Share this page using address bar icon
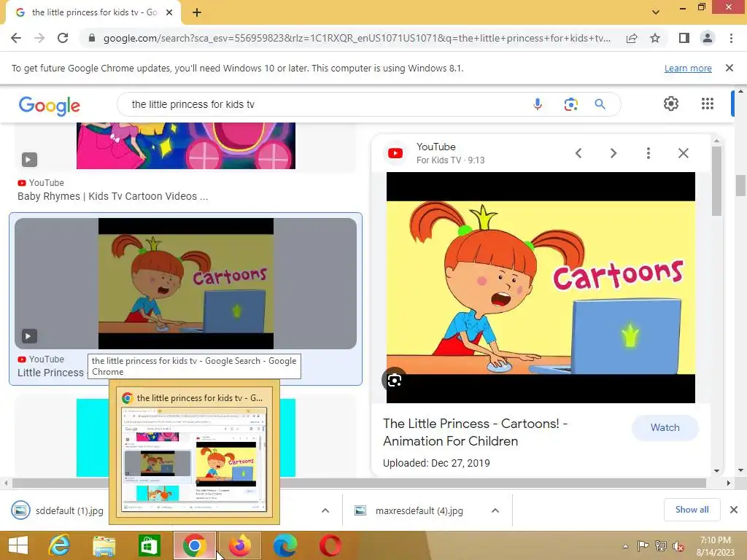This screenshot has height=560, width=747. 632,38
